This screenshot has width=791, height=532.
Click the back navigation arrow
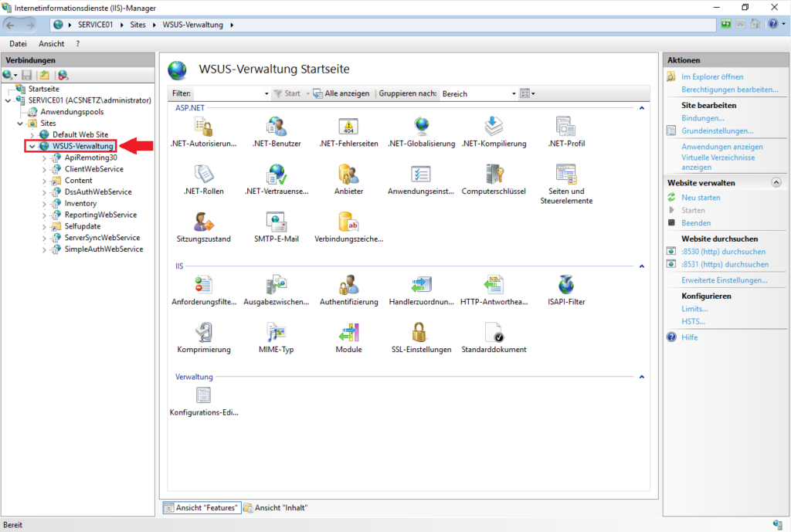coord(11,24)
